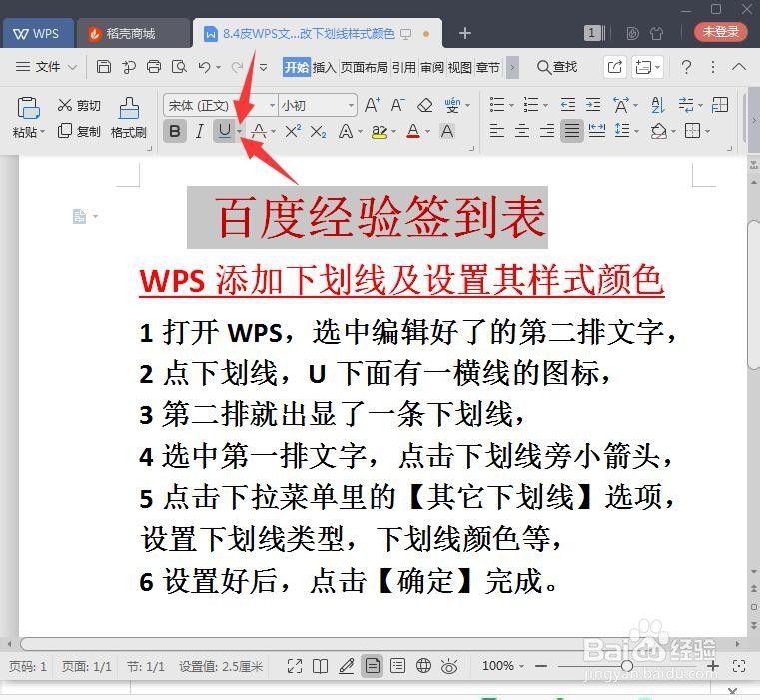760x700 pixels.
Task: Select the Format Painter tool
Action: click(x=129, y=117)
